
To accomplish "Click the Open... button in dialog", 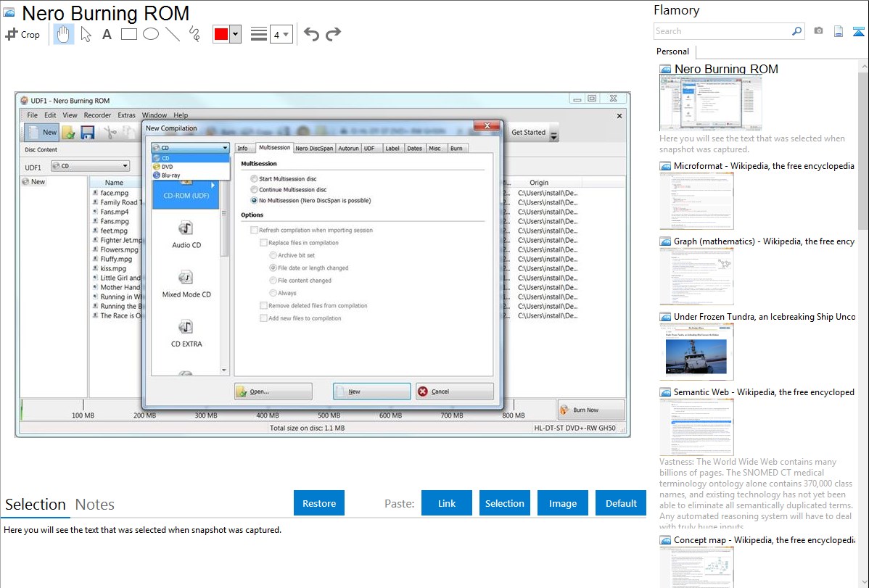I will click(273, 392).
